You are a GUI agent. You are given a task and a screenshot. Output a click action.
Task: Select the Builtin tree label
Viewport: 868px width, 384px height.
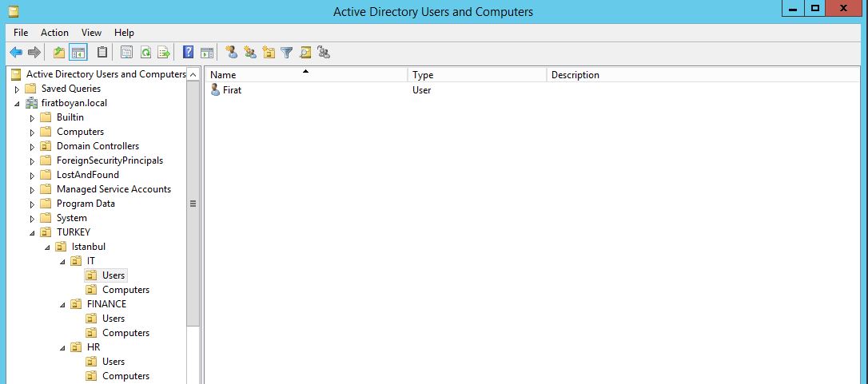70,117
